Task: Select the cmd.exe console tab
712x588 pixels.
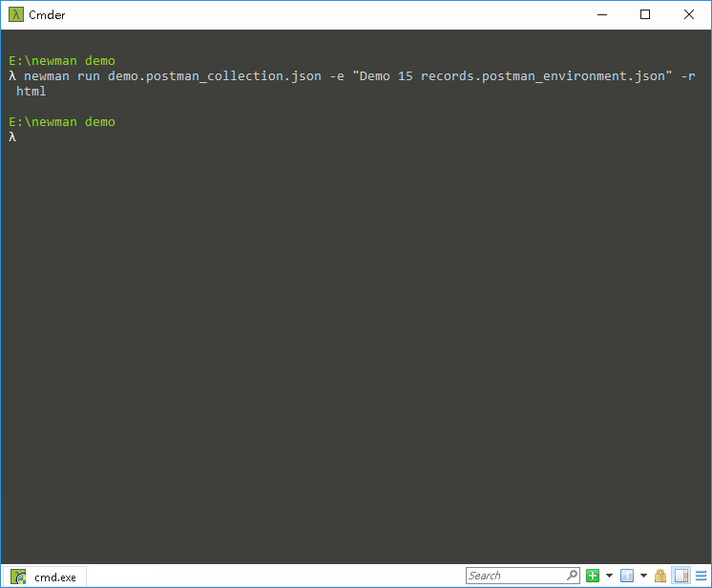Action: pyautogui.click(x=45, y=577)
